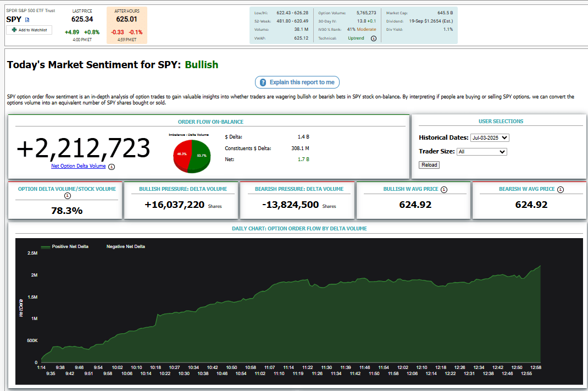Click the -0.33 after hours change
588x391 pixels.
pos(118,32)
